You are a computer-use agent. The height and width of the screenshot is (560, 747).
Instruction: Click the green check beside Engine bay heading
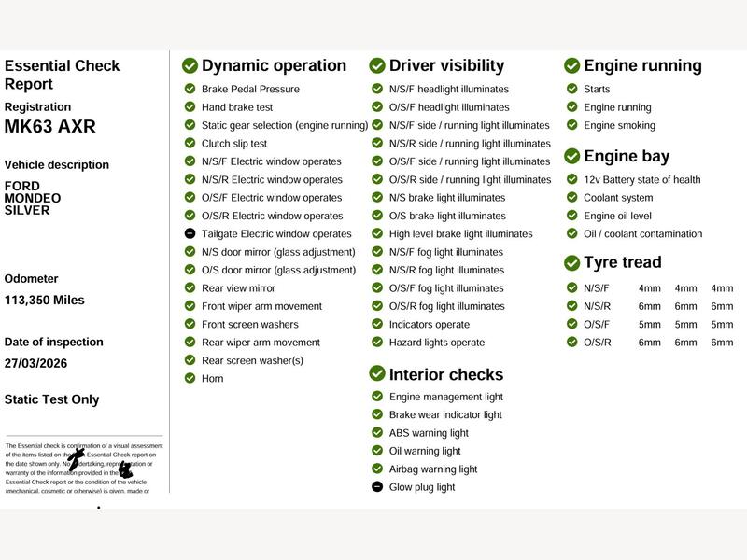pyautogui.click(x=572, y=156)
